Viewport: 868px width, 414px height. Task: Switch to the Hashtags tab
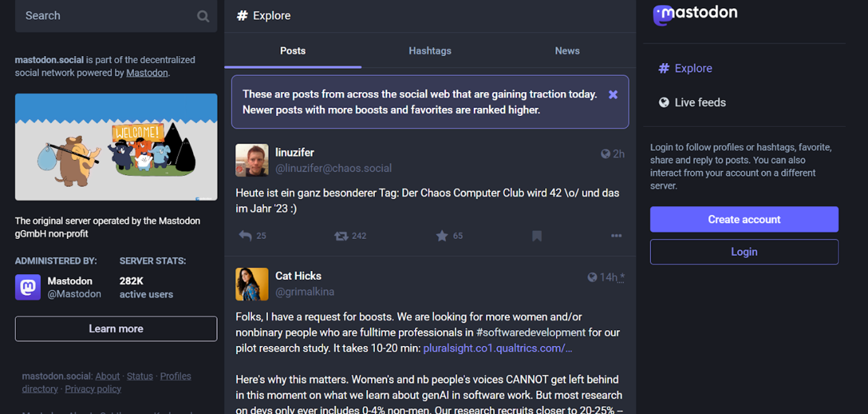(430, 51)
